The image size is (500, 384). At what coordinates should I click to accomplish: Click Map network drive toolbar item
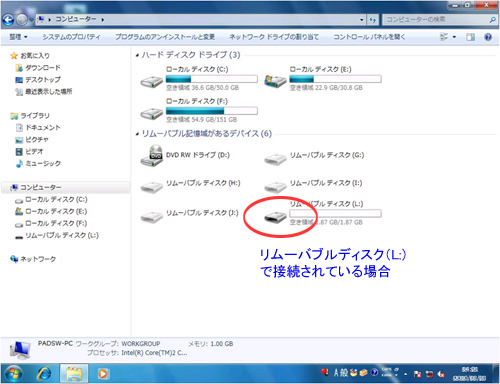click(x=274, y=37)
